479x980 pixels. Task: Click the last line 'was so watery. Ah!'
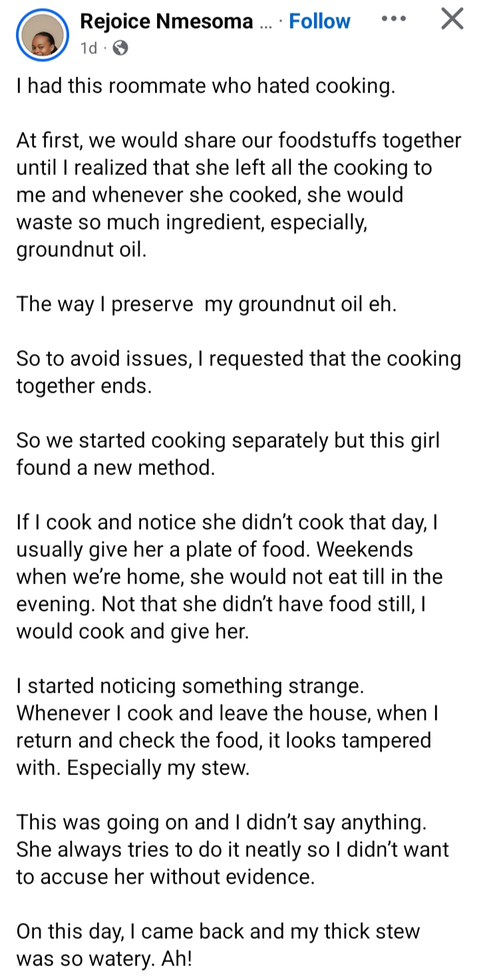coord(105,959)
